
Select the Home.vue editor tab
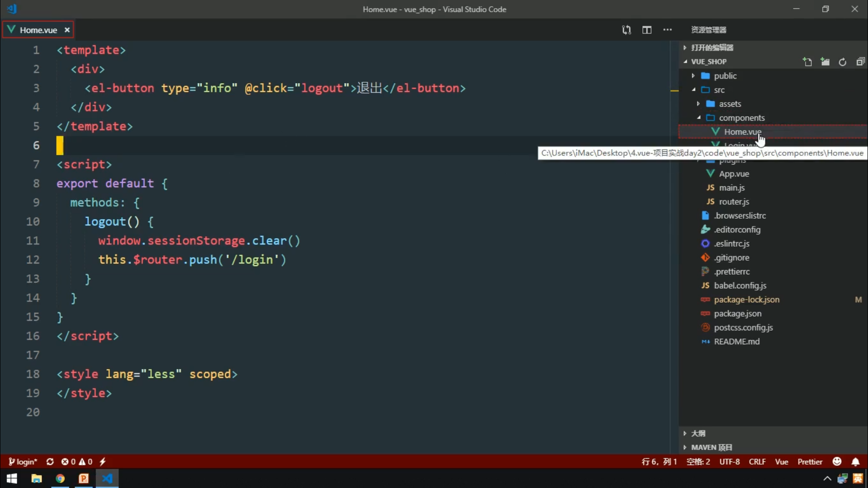coord(38,30)
